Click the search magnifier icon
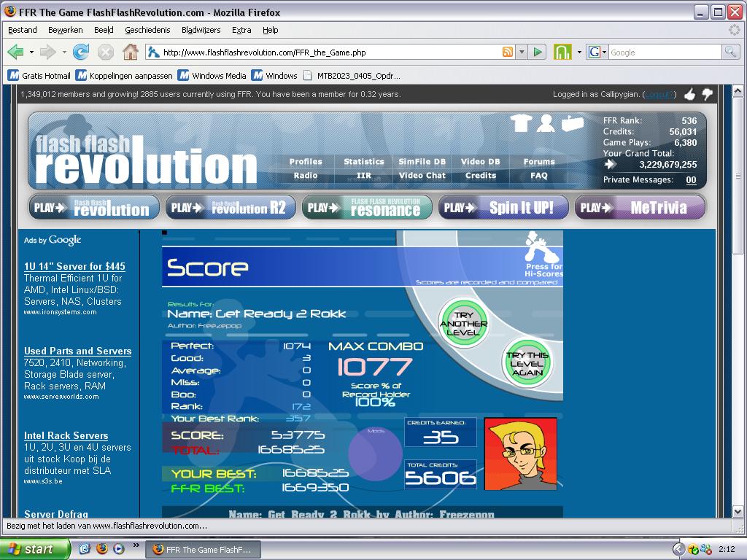The image size is (747, 560). coord(729,52)
